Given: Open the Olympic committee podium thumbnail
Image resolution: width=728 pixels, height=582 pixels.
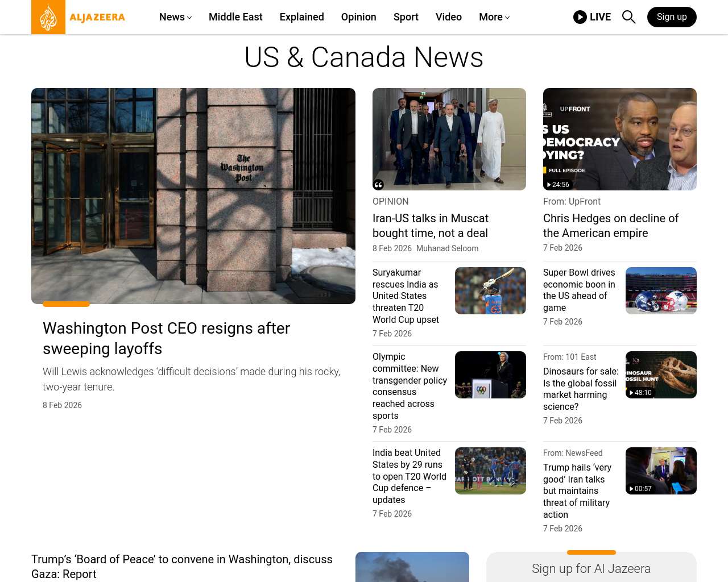Looking at the screenshot, I should pos(490,375).
